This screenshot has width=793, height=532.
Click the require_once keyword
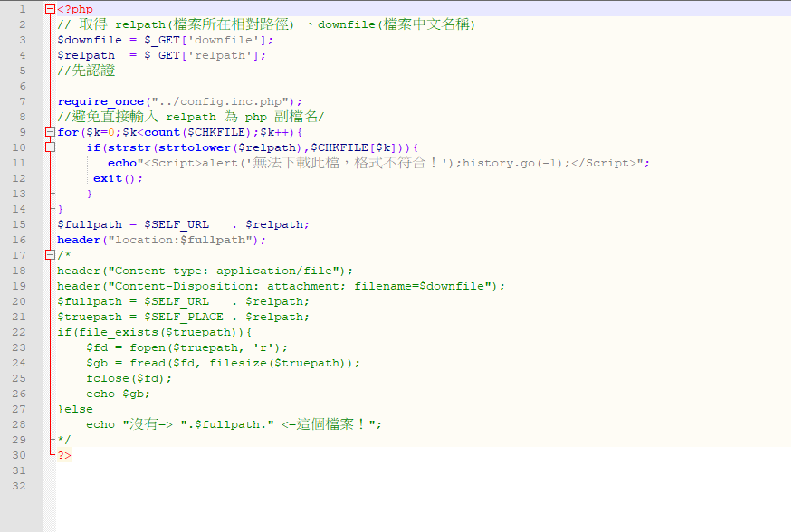[x=100, y=101]
